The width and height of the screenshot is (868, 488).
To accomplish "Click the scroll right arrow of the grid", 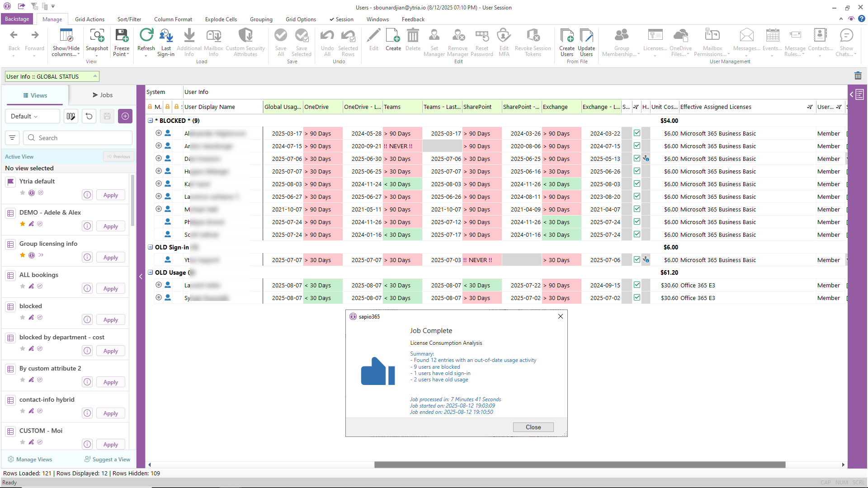I will tap(843, 465).
